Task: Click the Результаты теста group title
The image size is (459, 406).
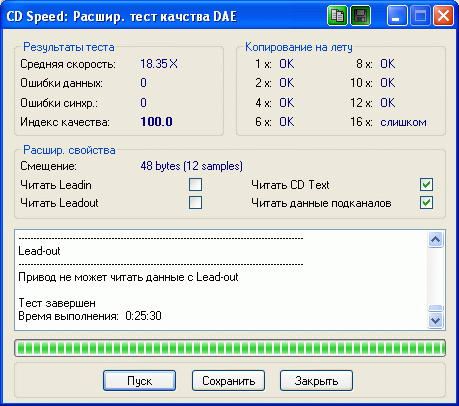Action: 69,47
